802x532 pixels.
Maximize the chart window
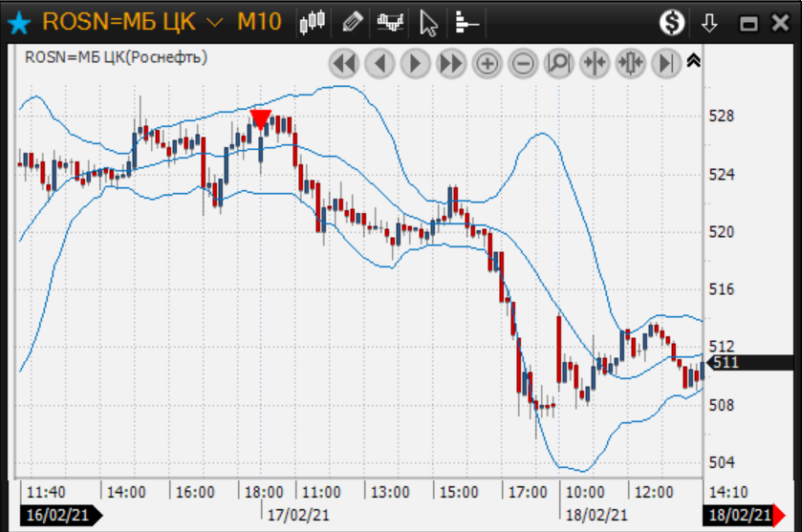click(748, 24)
